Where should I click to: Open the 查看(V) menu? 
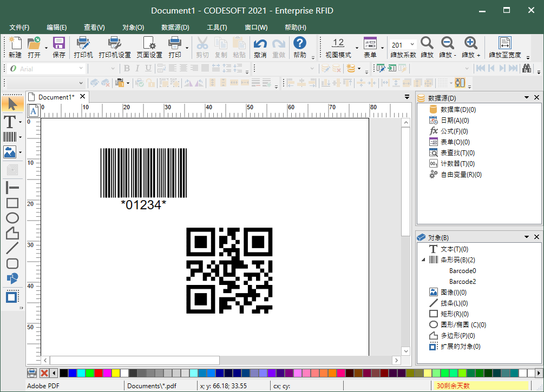[x=94, y=28]
